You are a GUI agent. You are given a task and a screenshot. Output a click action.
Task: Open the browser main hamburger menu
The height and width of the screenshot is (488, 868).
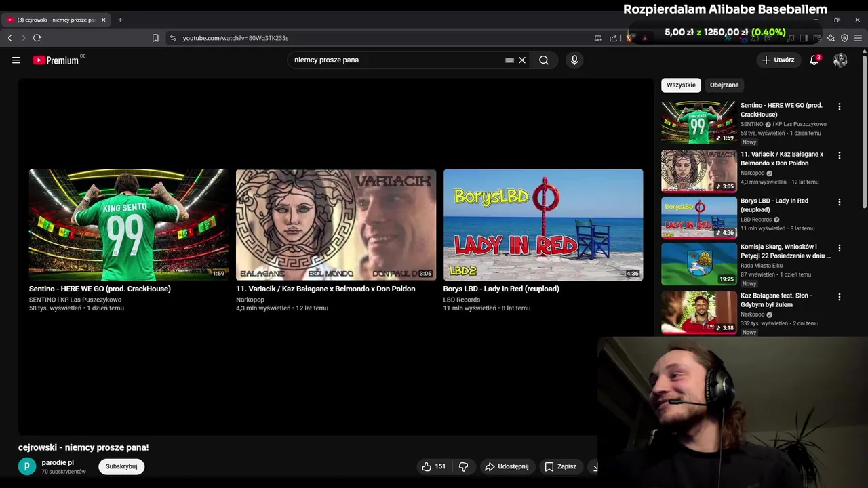click(858, 38)
